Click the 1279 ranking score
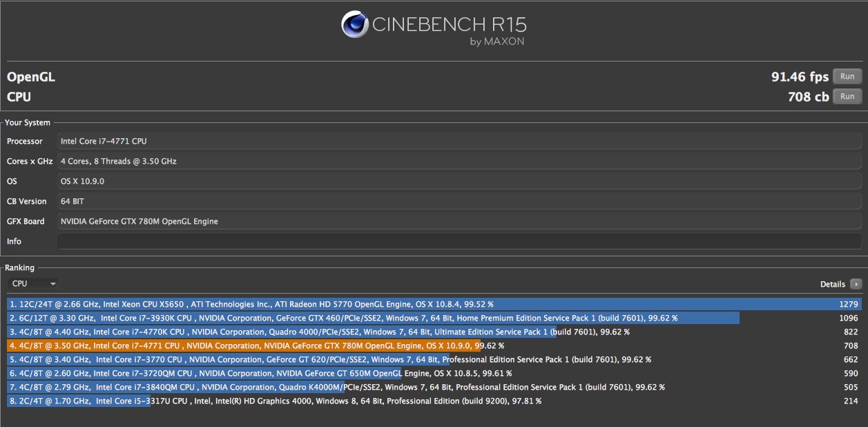This screenshot has width=868, height=427. (x=848, y=304)
